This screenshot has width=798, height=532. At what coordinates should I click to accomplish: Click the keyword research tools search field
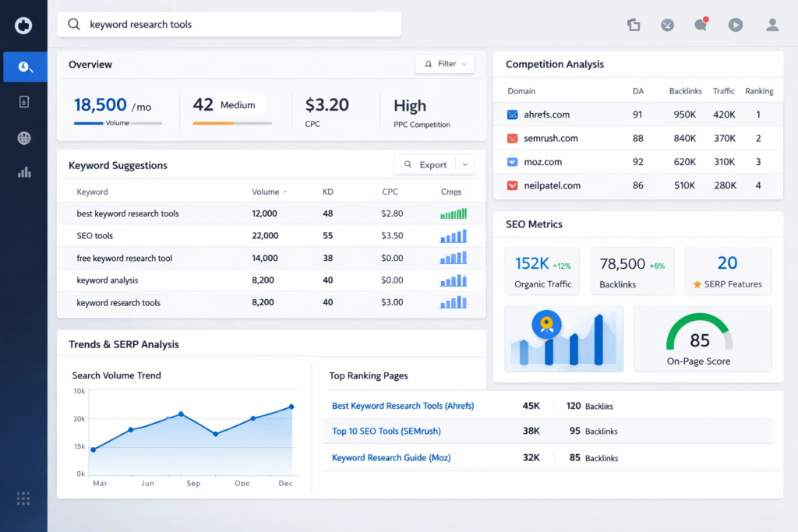click(229, 24)
